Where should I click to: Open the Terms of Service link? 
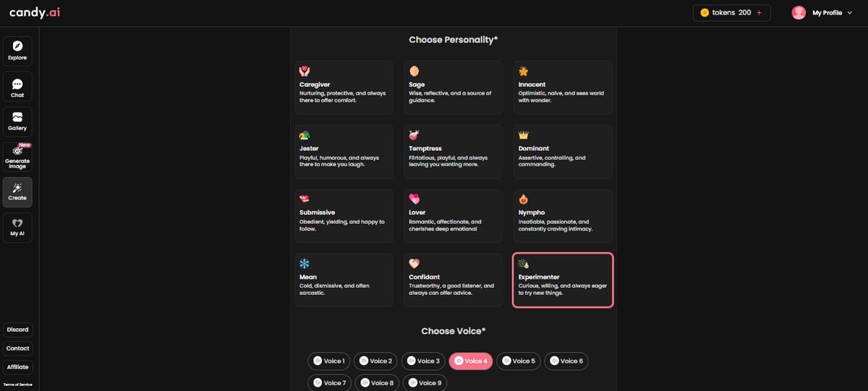pyautogui.click(x=17, y=384)
